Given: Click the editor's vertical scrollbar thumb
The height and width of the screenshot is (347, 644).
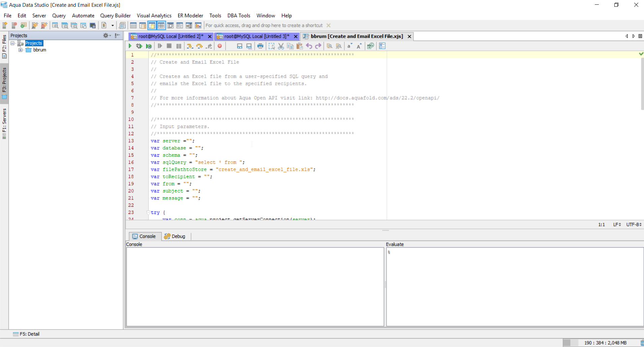Looking at the screenshot, I should pyautogui.click(x=642, y=84).
